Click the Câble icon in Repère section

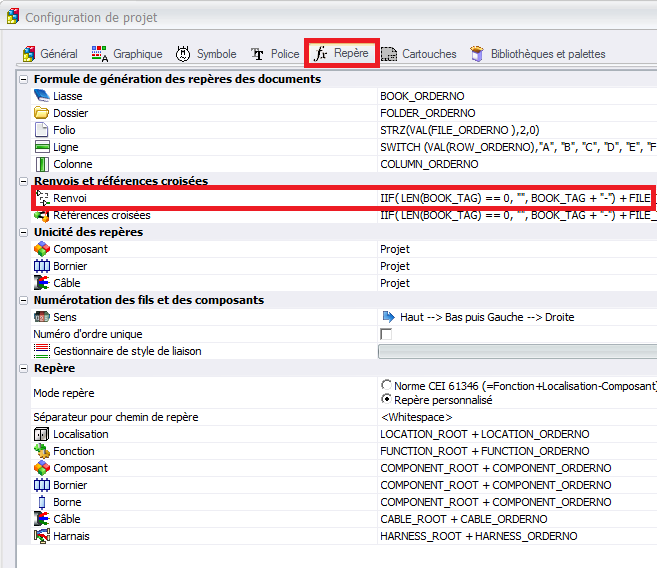pos(41,519)
